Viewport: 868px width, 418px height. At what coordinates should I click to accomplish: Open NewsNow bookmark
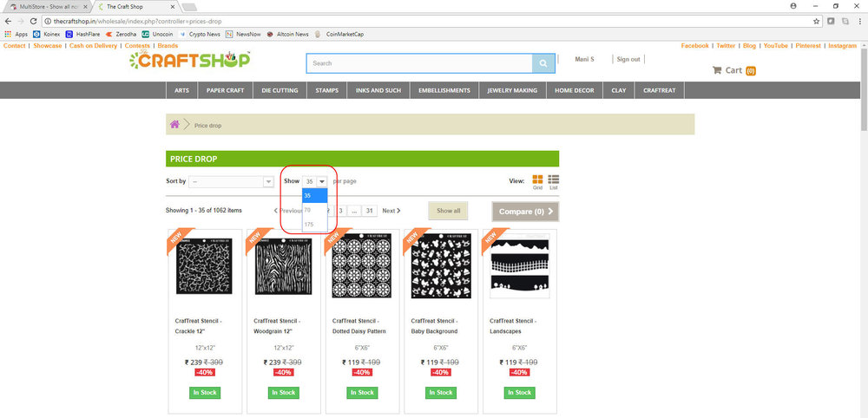[243, 35]
